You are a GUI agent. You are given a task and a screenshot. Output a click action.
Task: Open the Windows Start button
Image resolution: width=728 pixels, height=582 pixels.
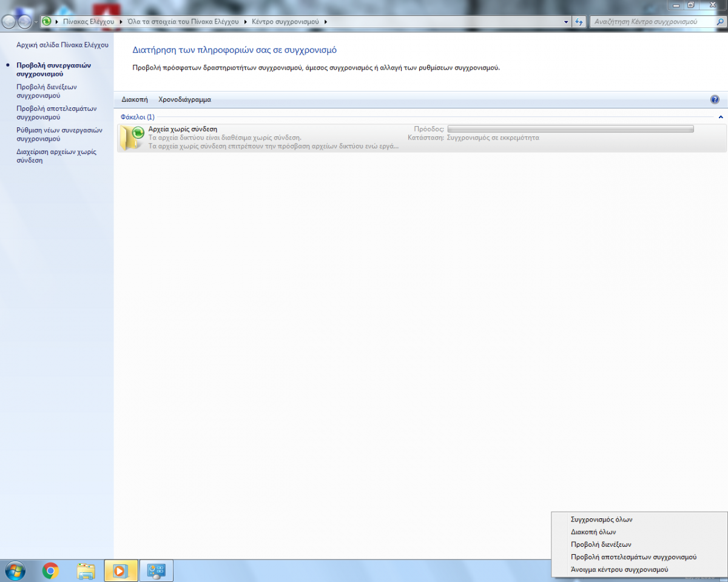[x=15, y=570]
